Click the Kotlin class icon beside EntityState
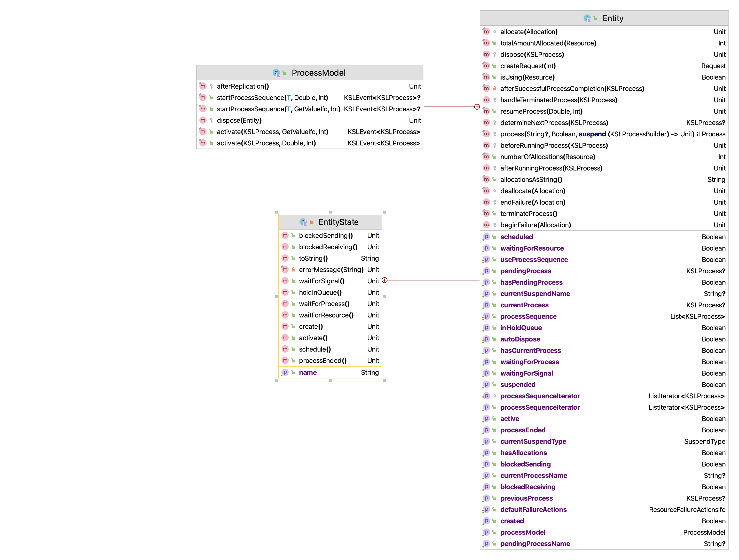Image resolution: width=739 pixels, height=560 pixels. coord(303,222)
